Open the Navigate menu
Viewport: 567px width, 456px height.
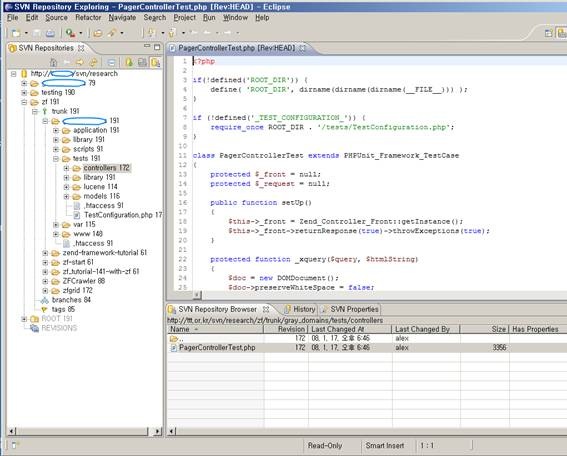point(122,17)
